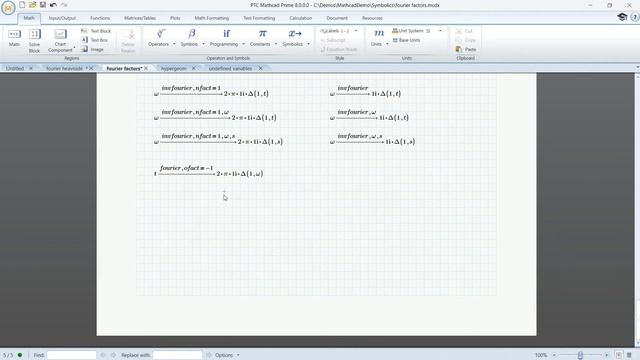Image resolution: width=640 pixels, height=360 pixels.
Task: Click the Replace arrow beside Replace field
Action: click(x=209, y=355)
